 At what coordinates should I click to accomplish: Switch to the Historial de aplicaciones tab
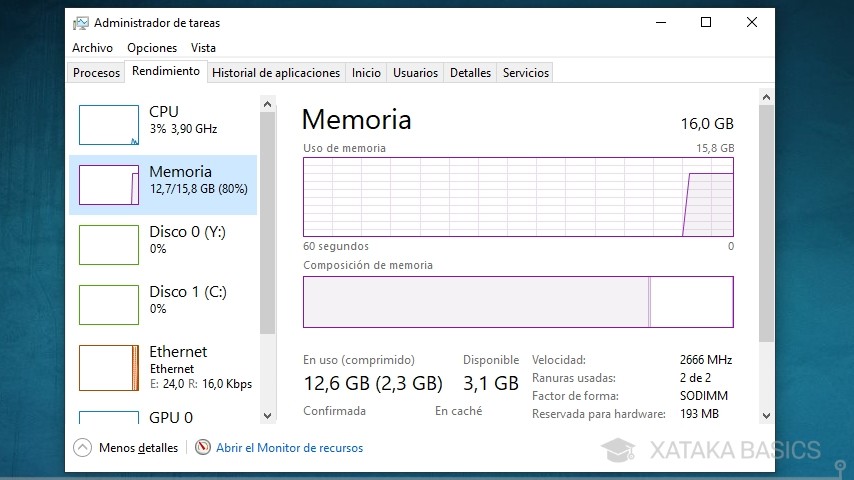coord(276,73)
